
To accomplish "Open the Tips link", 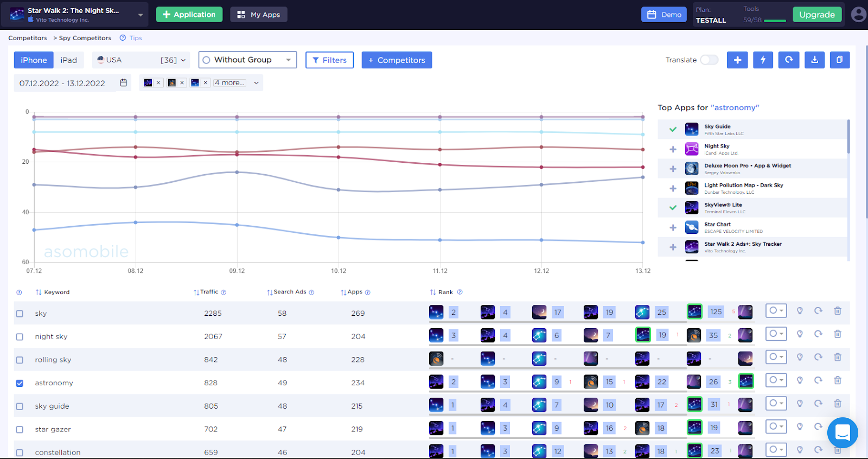I will (136, 38).
